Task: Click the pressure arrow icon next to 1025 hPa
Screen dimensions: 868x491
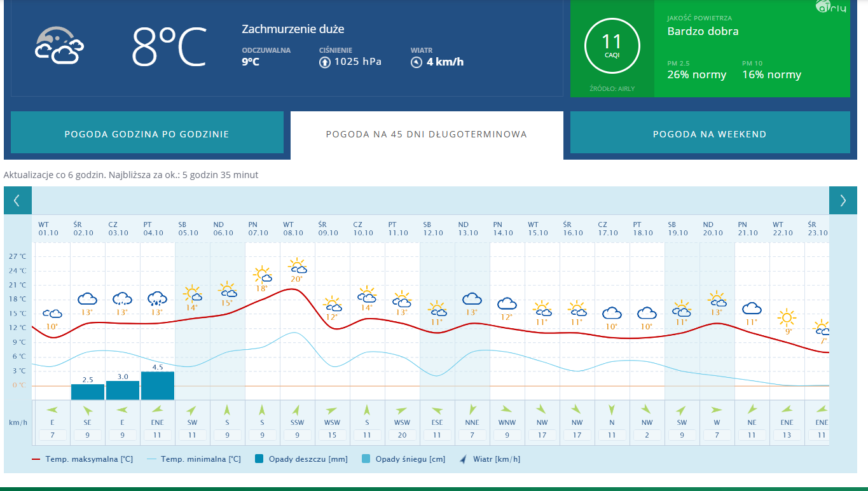Action: pos(324,62)
